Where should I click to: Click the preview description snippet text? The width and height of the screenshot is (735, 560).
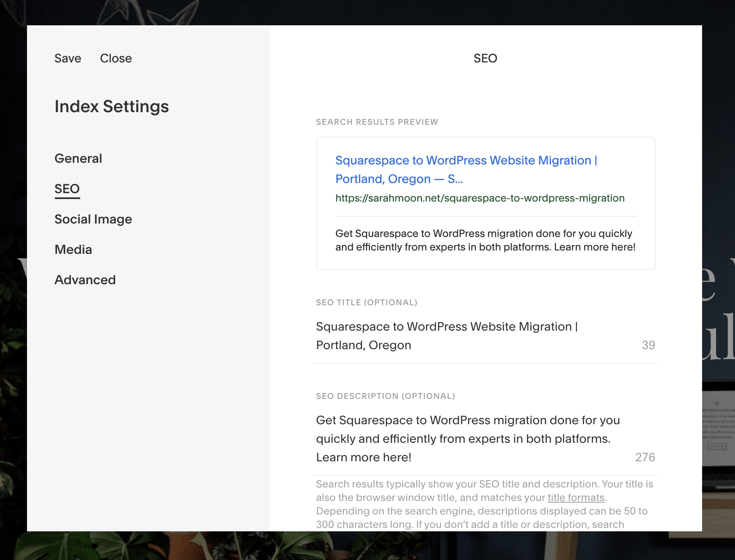pyautogui.click(x=485, y=240)
